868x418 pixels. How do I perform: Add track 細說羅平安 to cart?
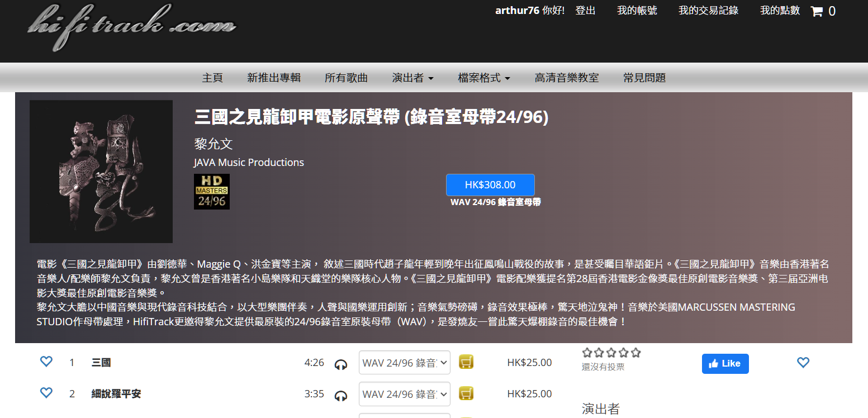tap(466, 393)
